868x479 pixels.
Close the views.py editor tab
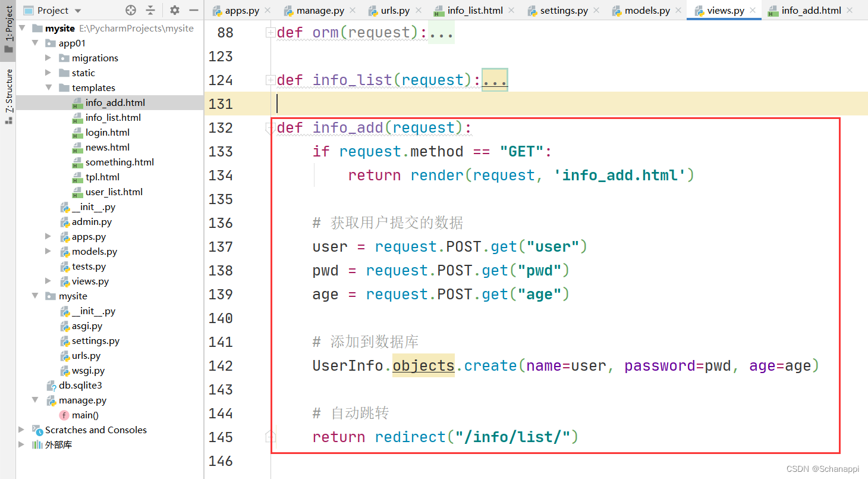point(752,11)
